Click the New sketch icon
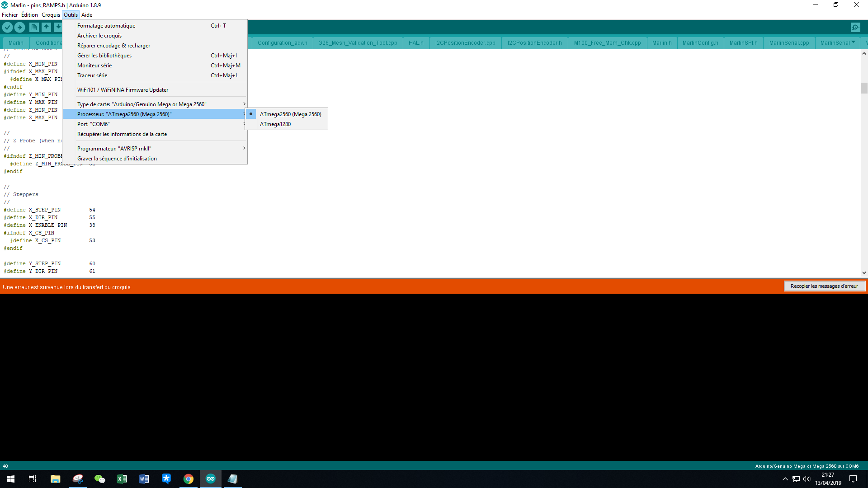 coord(34,28)
